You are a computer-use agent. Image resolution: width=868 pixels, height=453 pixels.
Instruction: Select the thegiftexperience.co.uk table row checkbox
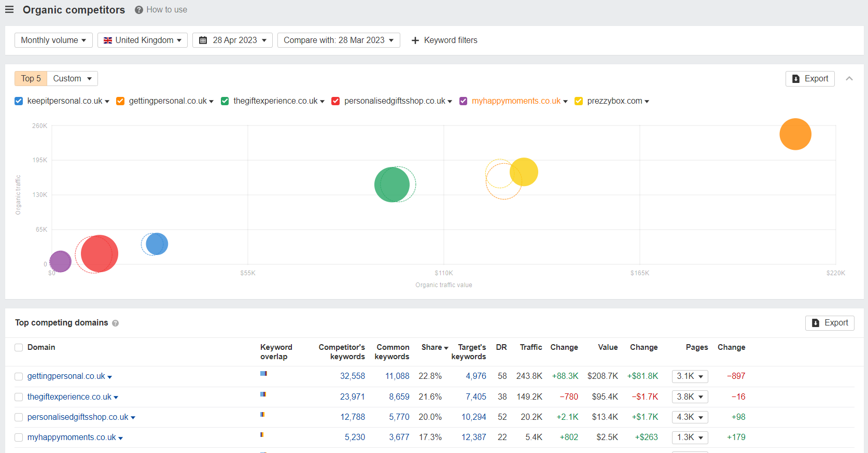tap(19, 397)
